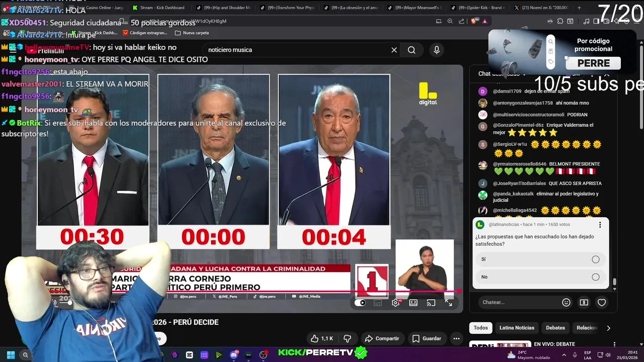This screenshot has height=362, width=644.
Task: Toggle autoplay switch in the video player
Action: coord(360,303)
